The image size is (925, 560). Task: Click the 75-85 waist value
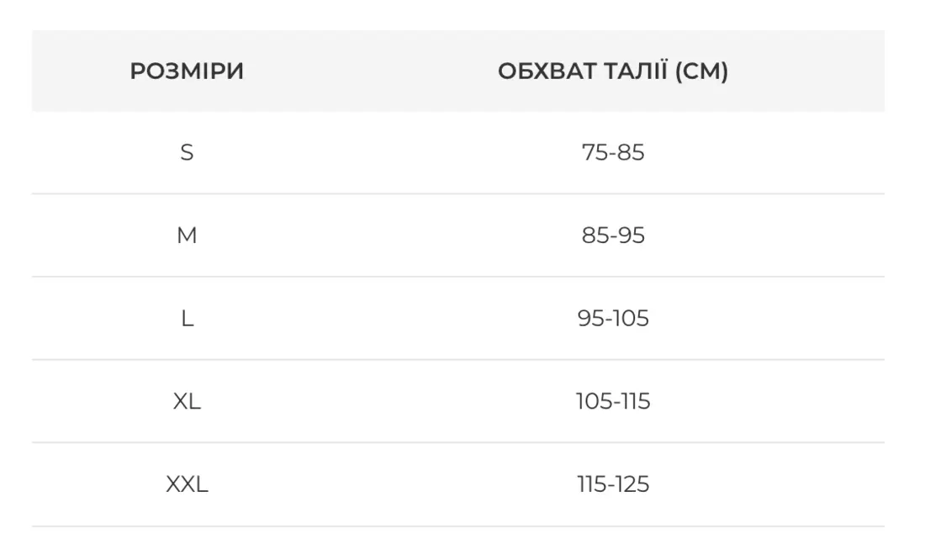(613, 152)
